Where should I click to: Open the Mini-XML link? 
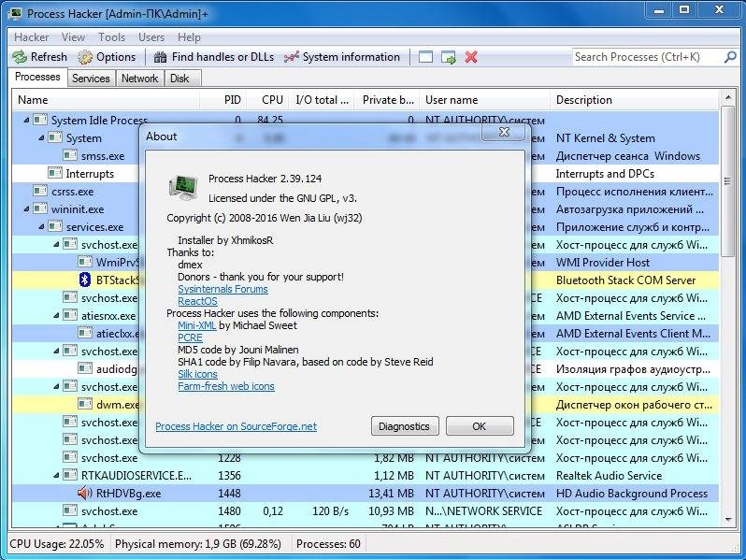pos(197,325)
